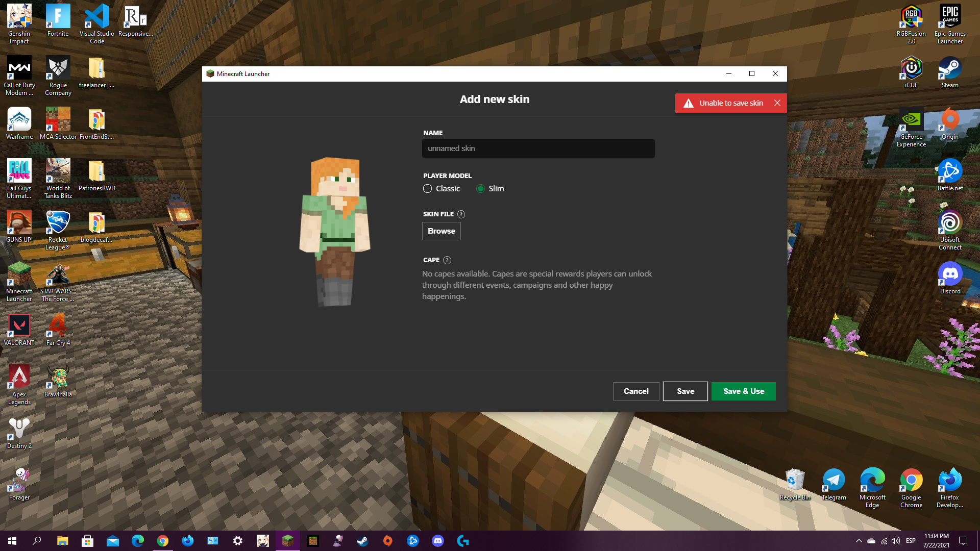Select the Classic player model radio button

428,189
